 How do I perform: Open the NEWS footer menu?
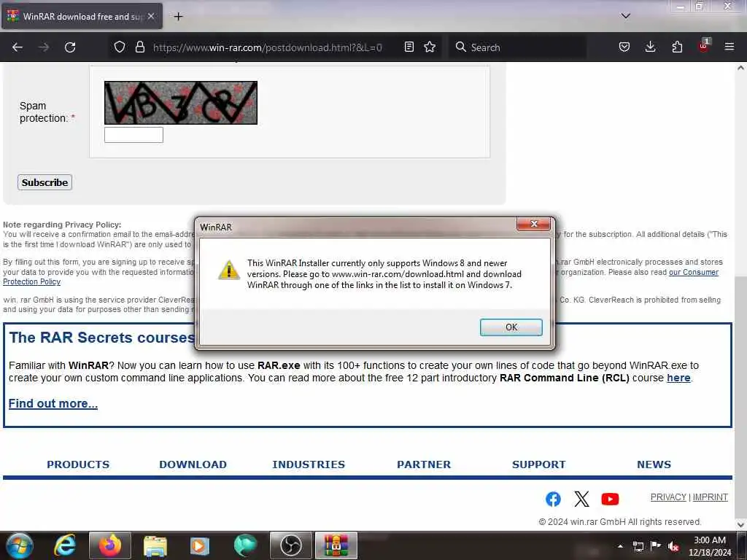point(654,464)
